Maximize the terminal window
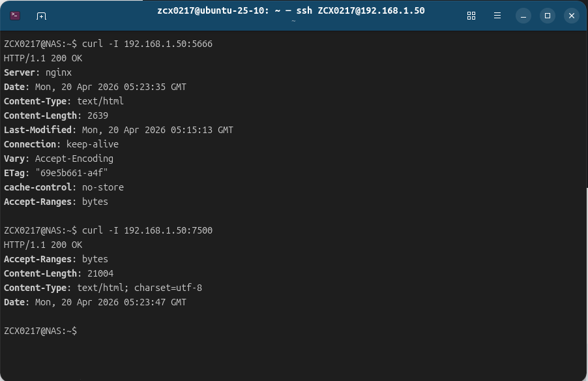 pos(548,16)
